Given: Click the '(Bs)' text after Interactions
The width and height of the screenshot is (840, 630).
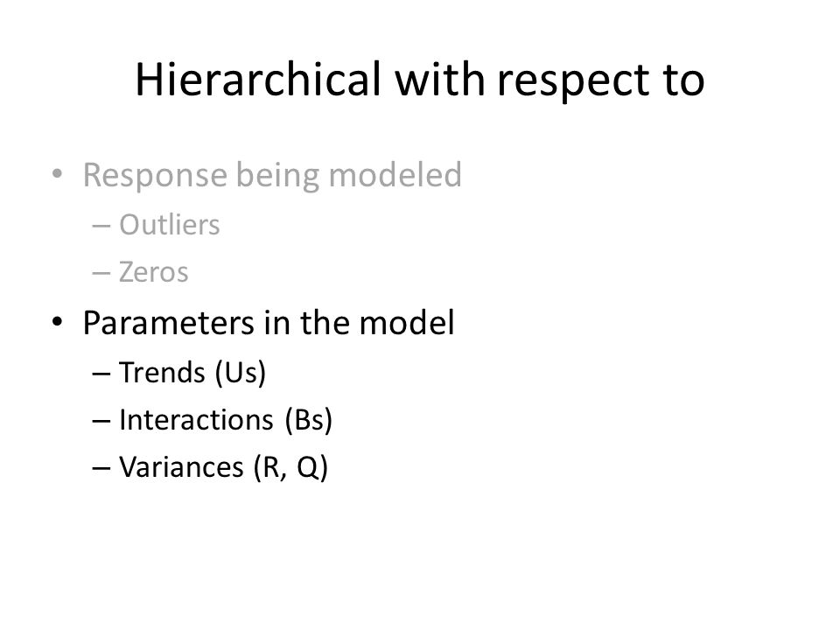Looking at the screenshot, I should click(309, 420).
